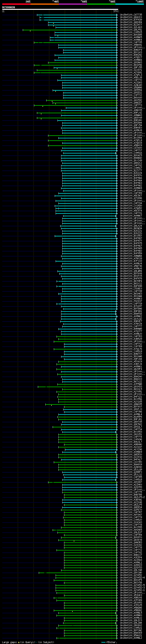Screen dimensions: 146x644
Task: Click the cyan ~100% identity legend bar
Action: (130, 4)
